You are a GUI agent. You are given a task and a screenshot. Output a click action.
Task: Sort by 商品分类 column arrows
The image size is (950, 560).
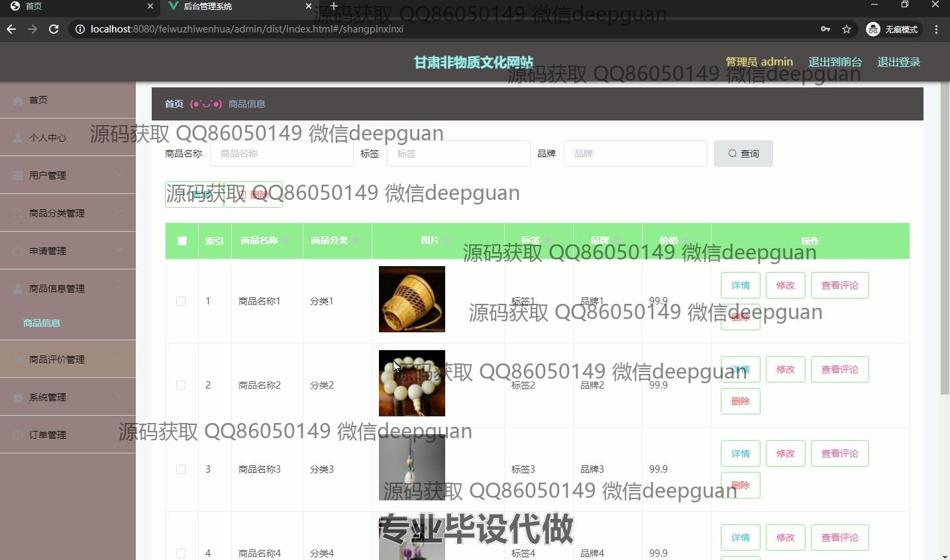356,240
